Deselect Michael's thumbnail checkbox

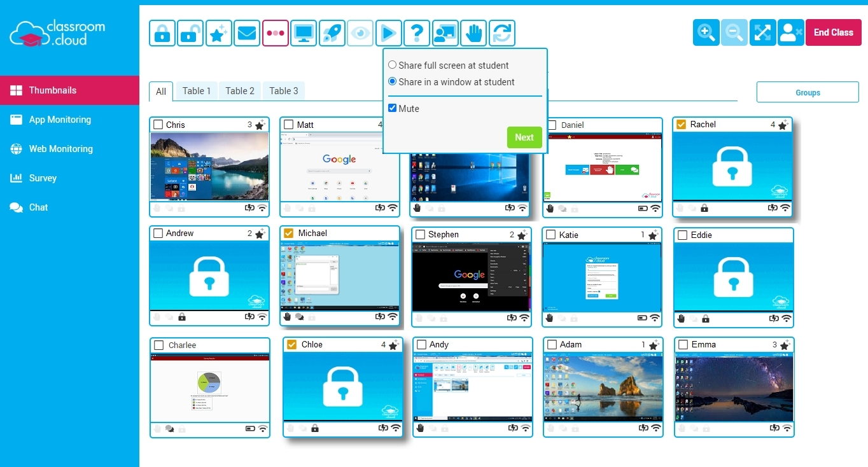point(288,233)
